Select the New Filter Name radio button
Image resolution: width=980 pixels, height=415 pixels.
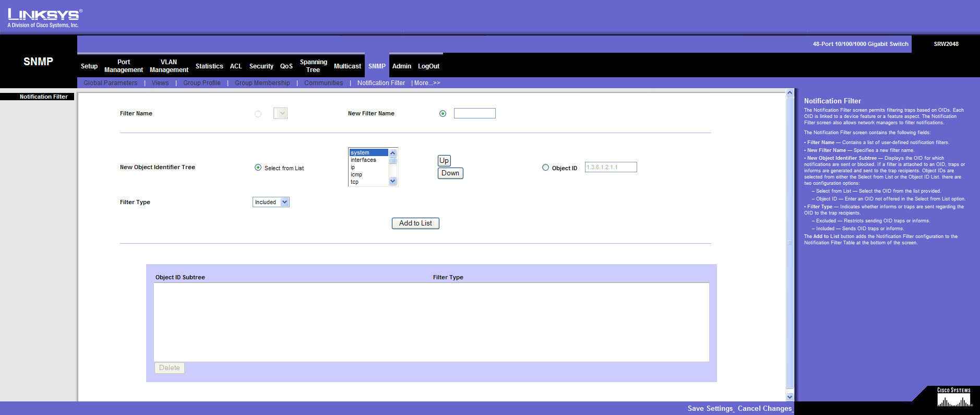point(443,114)
